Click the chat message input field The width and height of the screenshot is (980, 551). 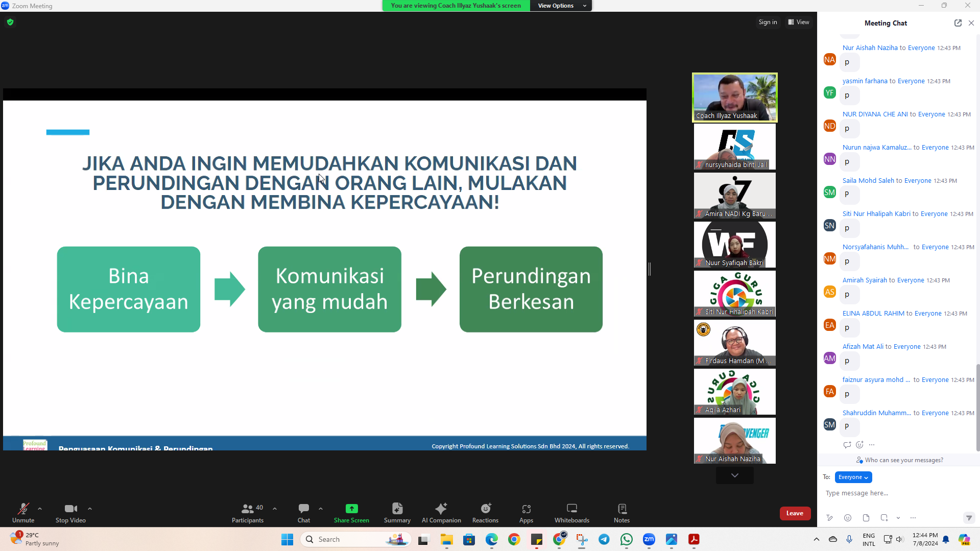tap(894, 493)
